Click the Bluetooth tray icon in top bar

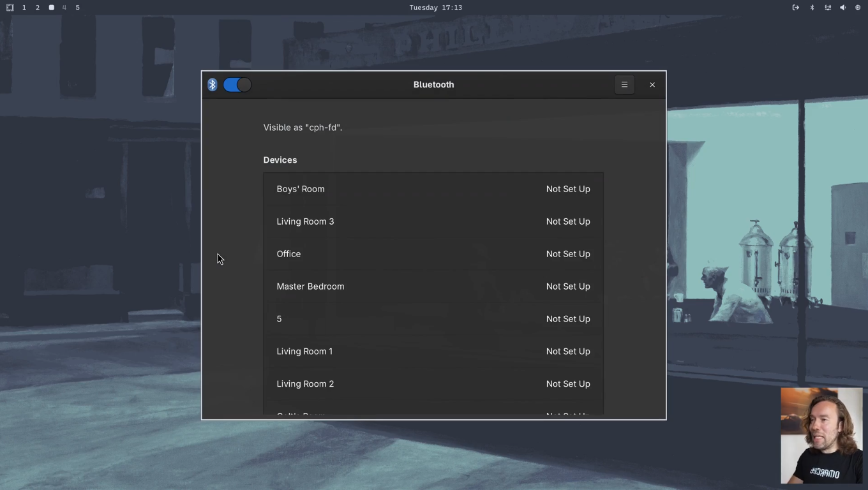click(812, 8)
